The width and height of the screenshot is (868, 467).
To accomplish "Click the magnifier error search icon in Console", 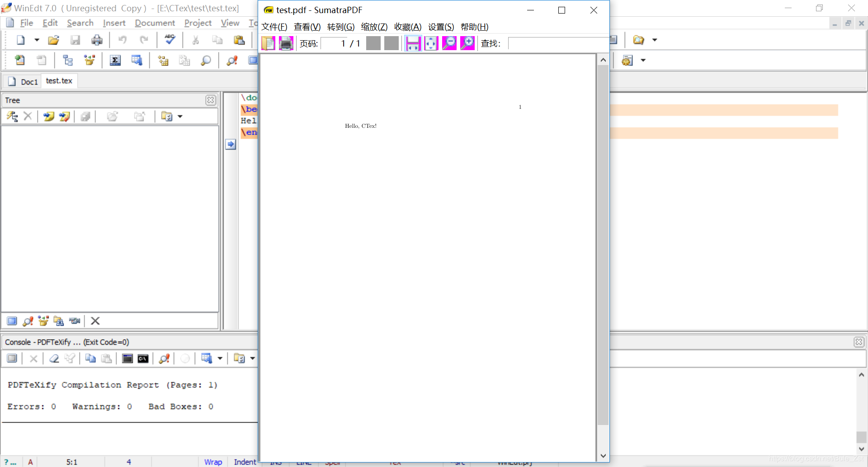I will tap(164, 359).
